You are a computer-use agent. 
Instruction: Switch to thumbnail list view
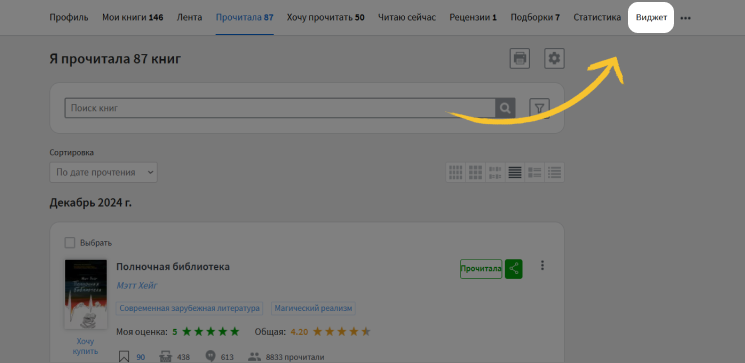[x=535, y=172]
